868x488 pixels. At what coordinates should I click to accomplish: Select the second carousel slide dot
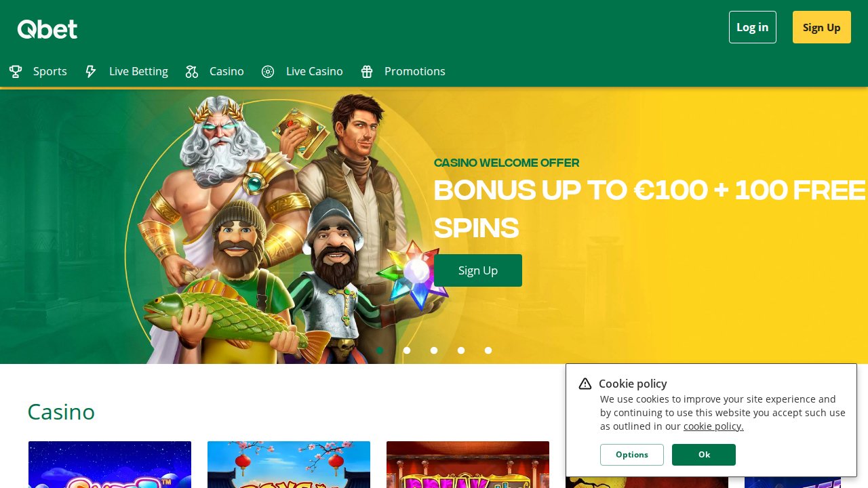[x=407, y=350]
